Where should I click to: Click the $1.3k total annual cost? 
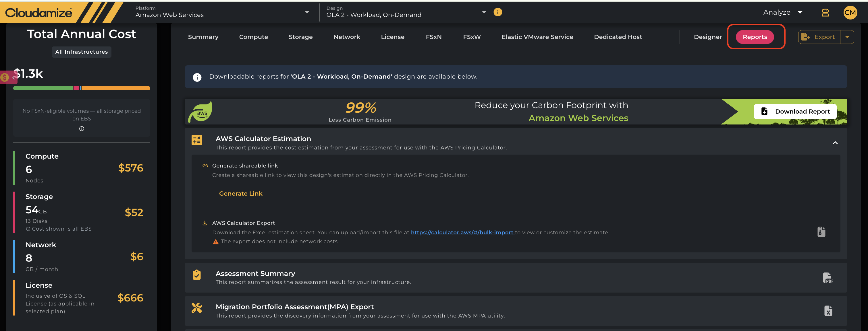tap(28, 74)
